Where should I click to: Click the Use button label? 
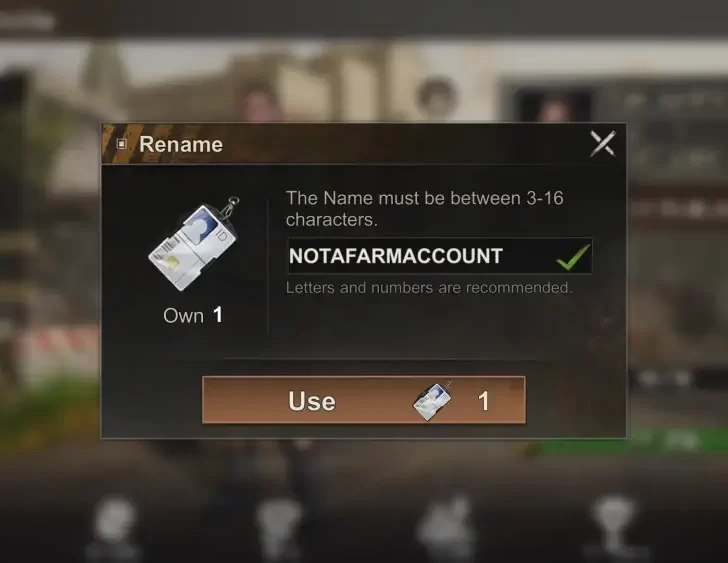312,401
